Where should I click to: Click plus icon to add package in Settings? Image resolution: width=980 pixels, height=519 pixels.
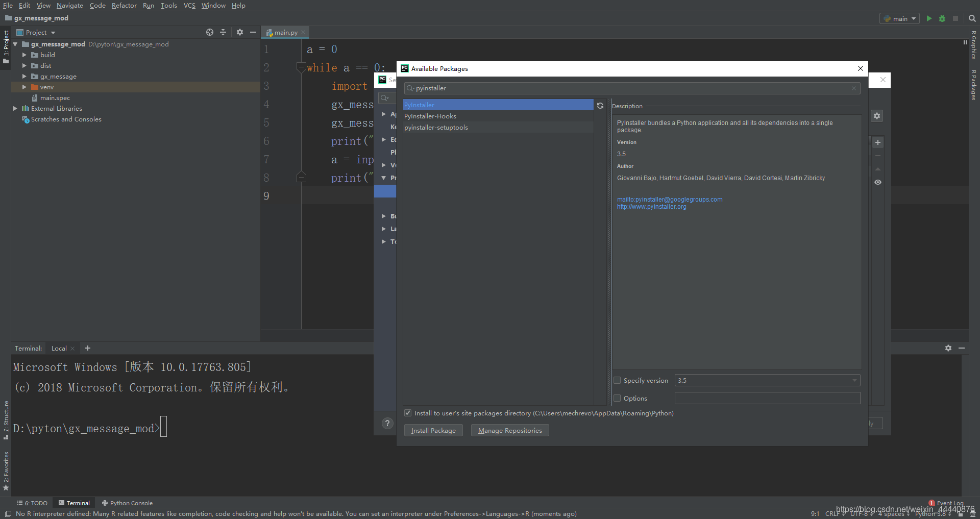878,142
